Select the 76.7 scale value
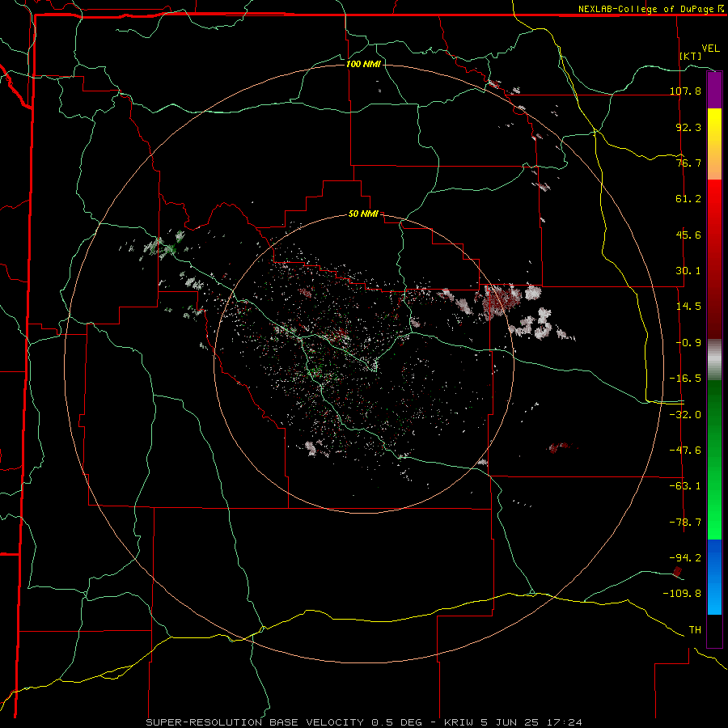The image size is (728, 728). click(x=688, y=163)
